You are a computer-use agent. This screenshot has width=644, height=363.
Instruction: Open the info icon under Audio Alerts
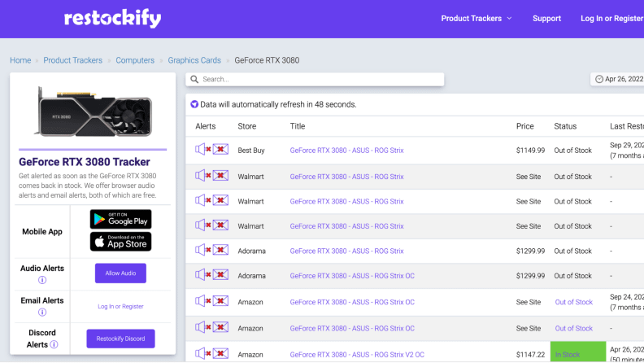tap(42, 280)
